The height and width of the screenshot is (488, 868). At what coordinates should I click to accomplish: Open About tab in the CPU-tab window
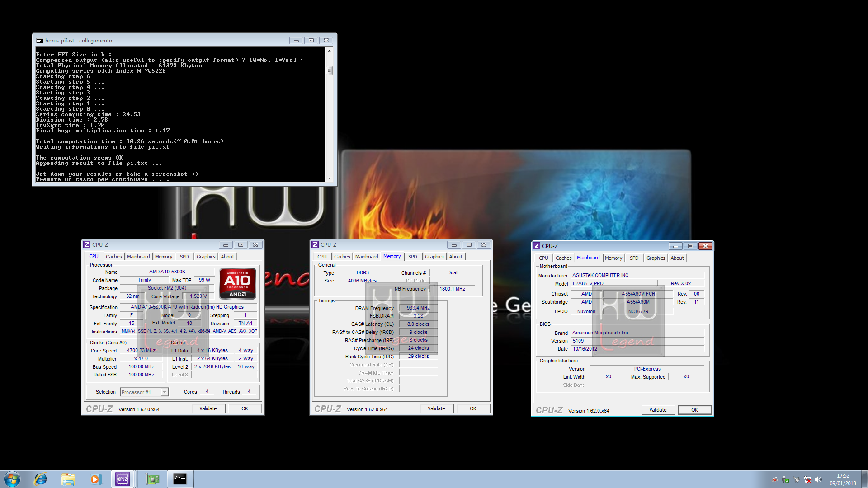click(x=227, y=257)
